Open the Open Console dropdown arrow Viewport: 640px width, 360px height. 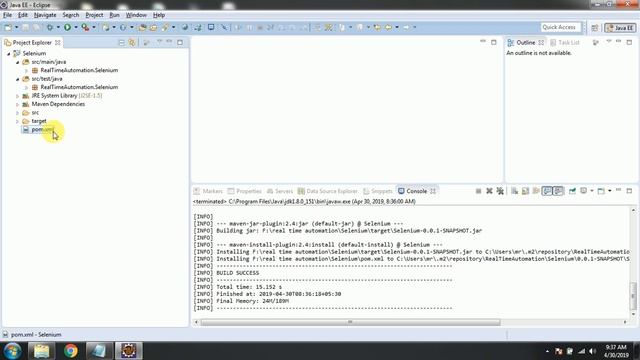pyautogui.click(x=610, y=191)
